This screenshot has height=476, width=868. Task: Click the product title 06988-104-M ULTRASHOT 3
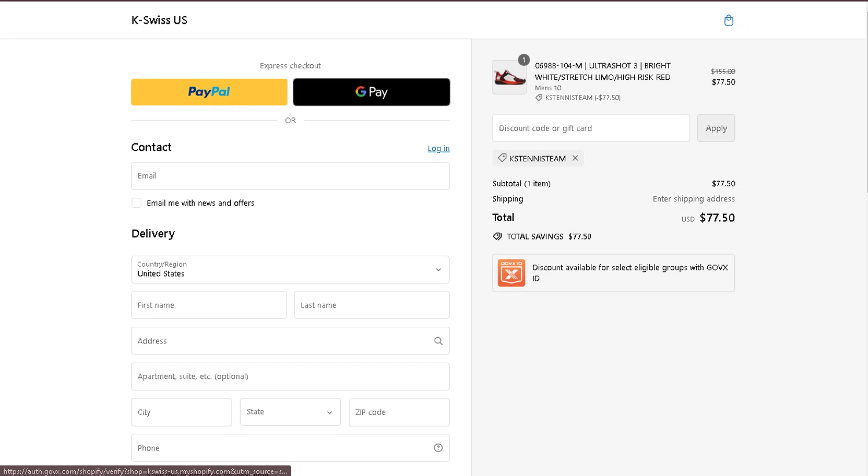(602, 71)
